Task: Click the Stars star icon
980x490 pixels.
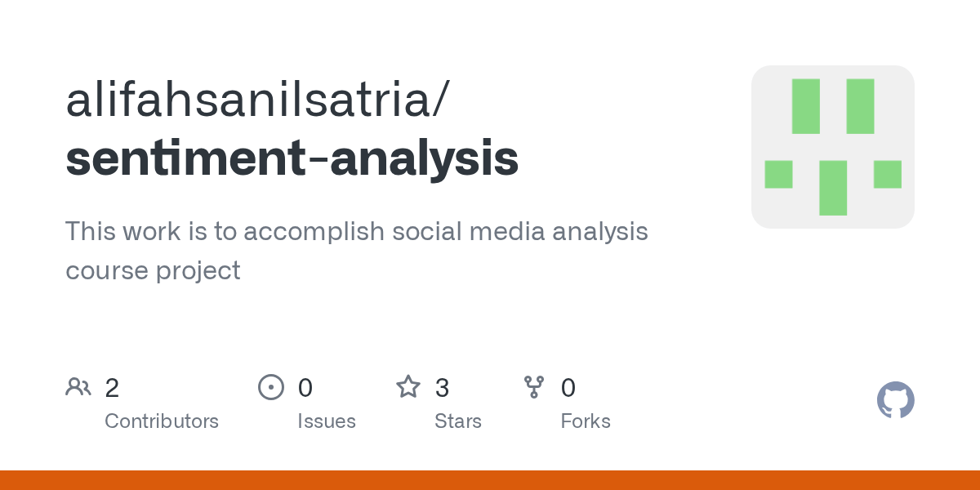Action: pyautogui.click(x=408, y=386)
